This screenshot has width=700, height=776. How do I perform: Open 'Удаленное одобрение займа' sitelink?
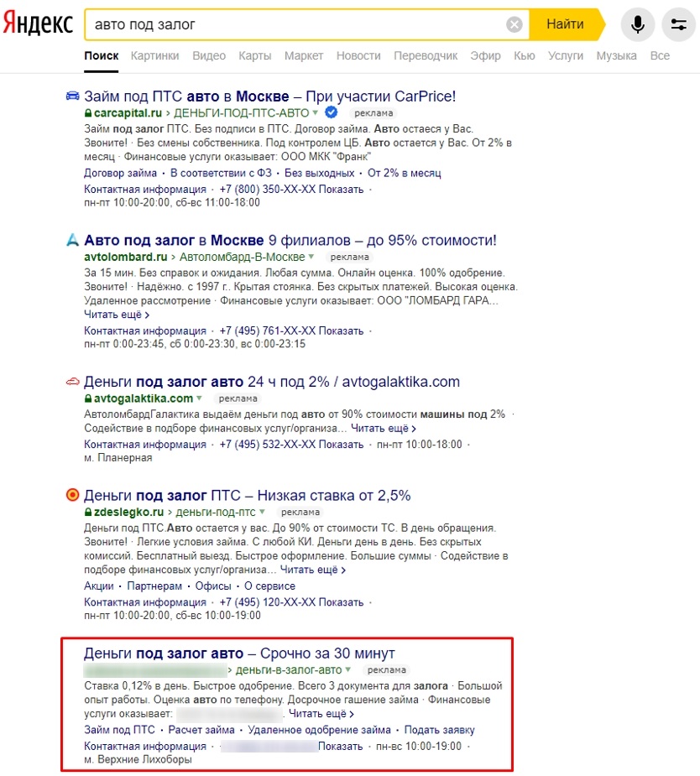tap(319, 730)
